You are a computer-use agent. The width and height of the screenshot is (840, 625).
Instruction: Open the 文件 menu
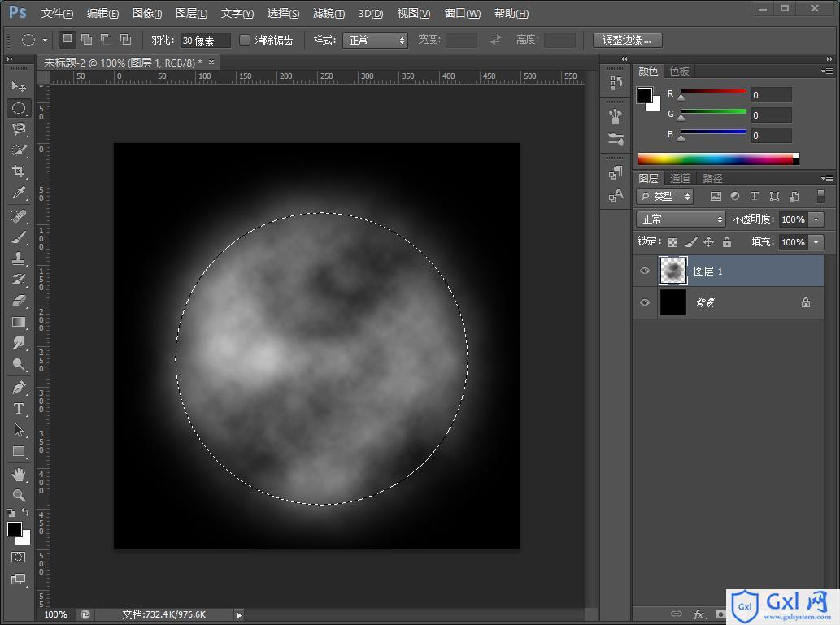point(57,13)
